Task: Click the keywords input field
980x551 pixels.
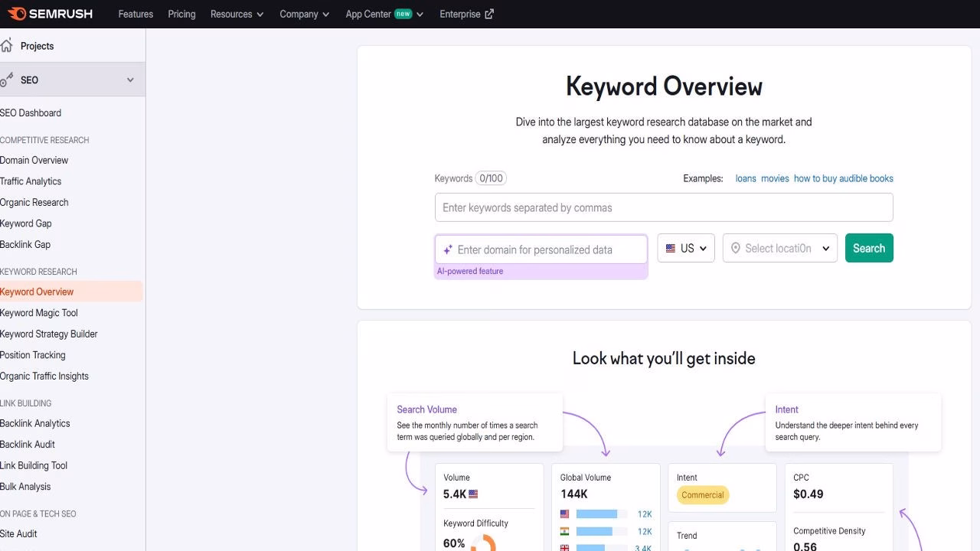Action: (664, 207)
